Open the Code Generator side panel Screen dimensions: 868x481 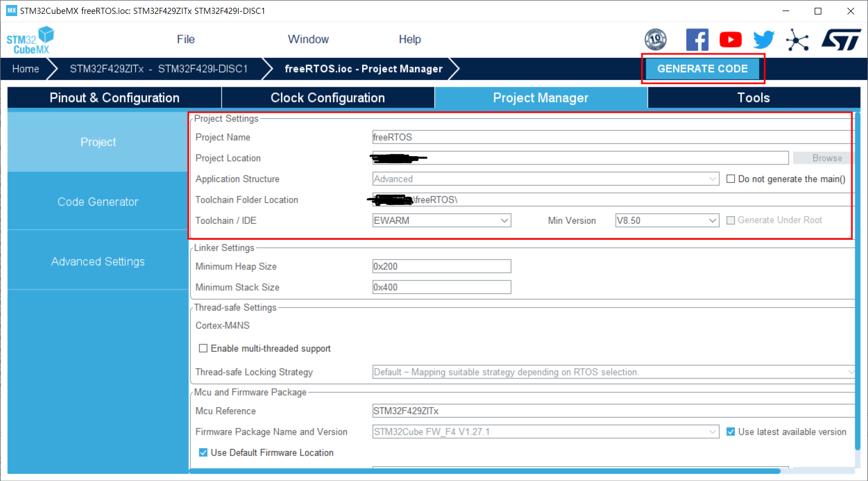(x=98, y=202)
